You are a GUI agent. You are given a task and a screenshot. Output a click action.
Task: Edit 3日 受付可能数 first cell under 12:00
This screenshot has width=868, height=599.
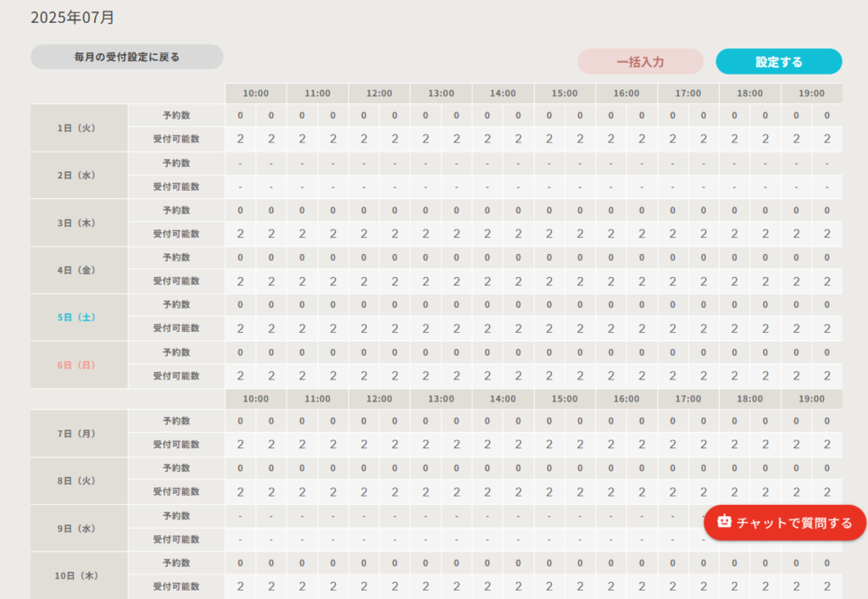(x=364, y=234)
